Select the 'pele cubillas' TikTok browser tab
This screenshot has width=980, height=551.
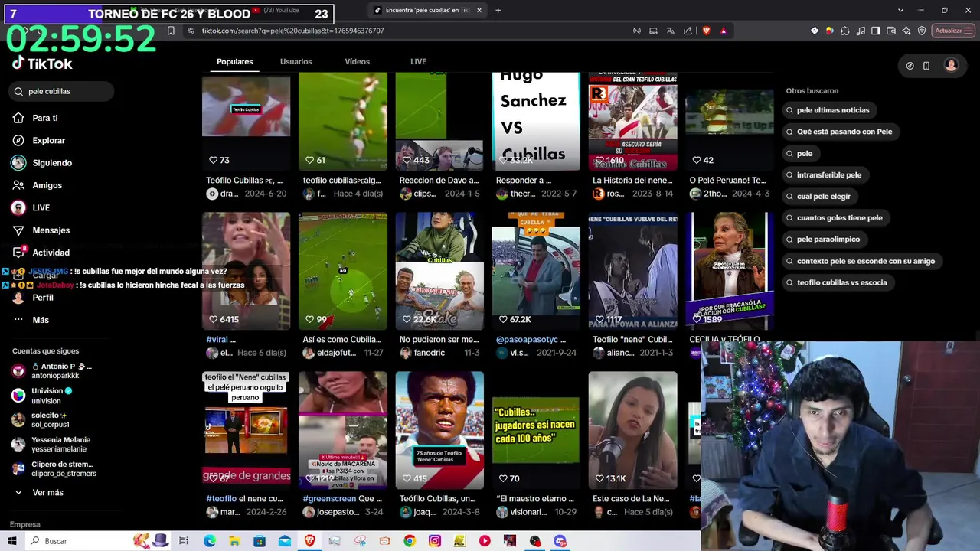pyautogui.click(x=427, y=10)
